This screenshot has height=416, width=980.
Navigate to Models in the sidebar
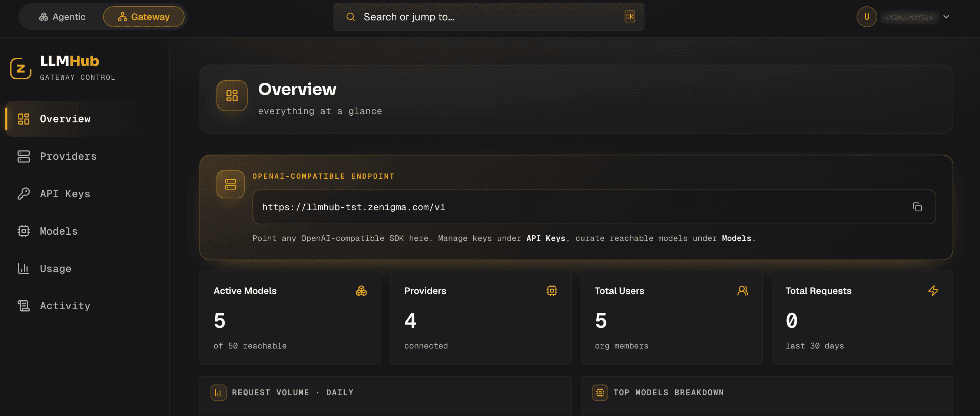point(85,231)
